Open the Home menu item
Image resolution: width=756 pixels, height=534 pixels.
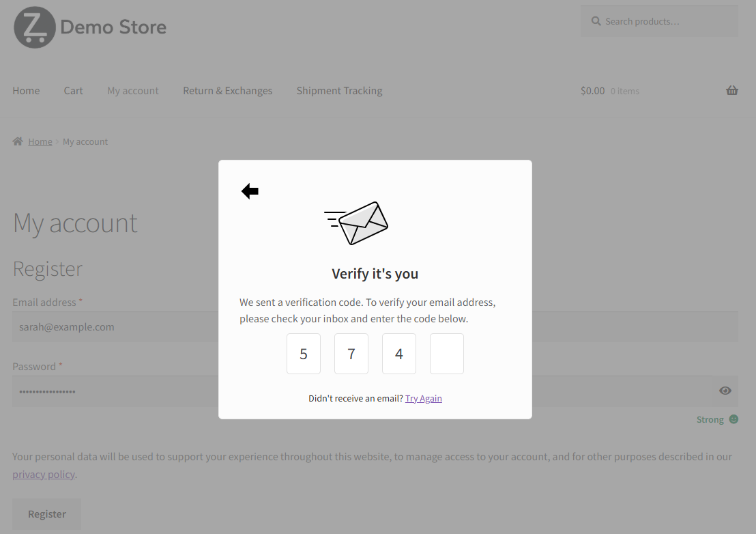point(26,91)
